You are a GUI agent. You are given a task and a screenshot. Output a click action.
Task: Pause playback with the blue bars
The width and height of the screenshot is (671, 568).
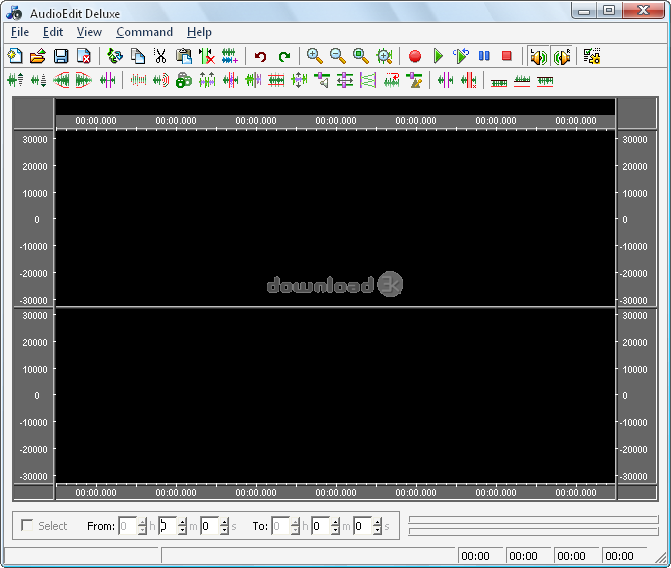tap(484, 56)
